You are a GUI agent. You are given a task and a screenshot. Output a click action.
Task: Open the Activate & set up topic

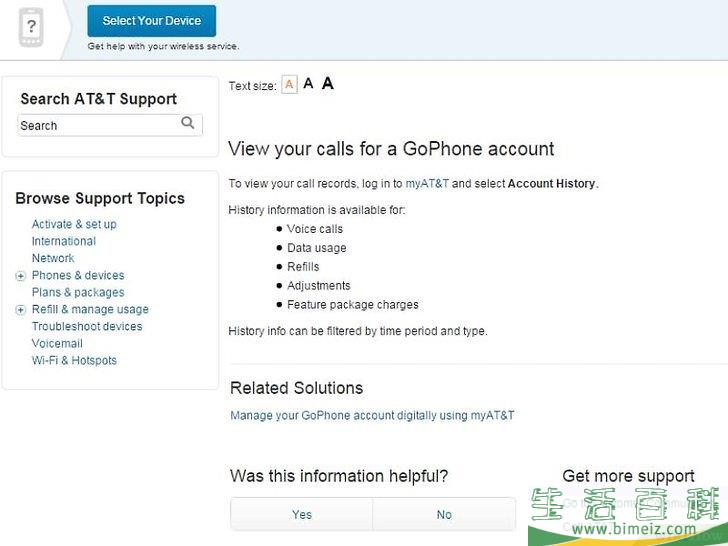coord(74,224)
